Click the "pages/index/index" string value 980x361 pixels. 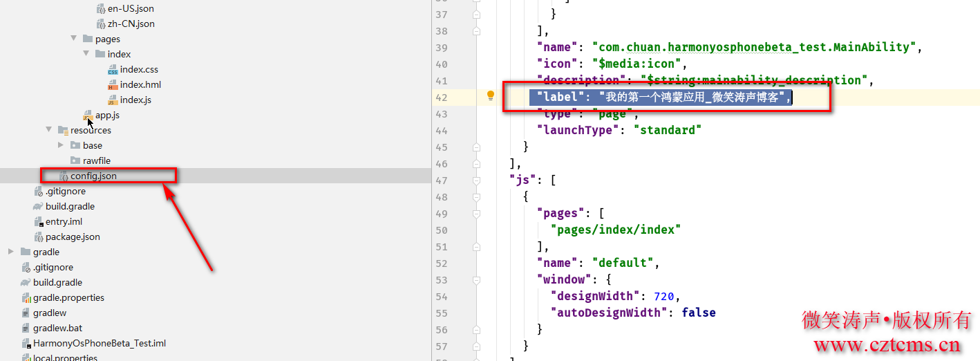(x=616, y=230)
